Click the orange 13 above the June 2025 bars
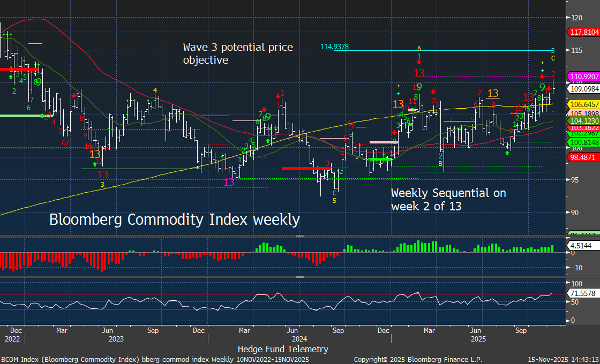Viewport: 600px width, 364px height. point(493,94)
